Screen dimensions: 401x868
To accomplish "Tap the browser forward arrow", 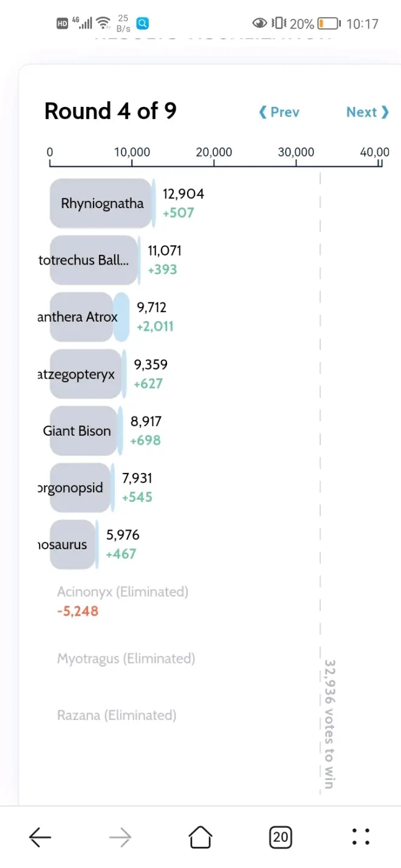I will point(120,838).
